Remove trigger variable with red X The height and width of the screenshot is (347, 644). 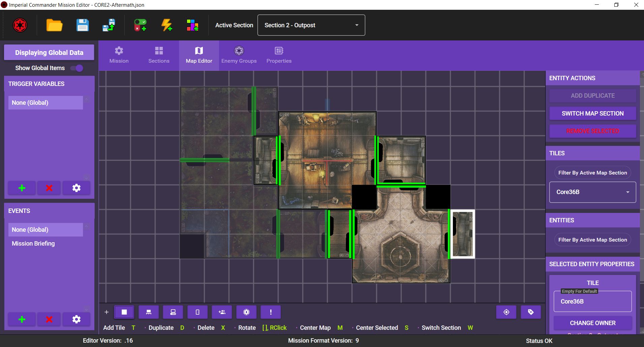(x=49, y=188)
